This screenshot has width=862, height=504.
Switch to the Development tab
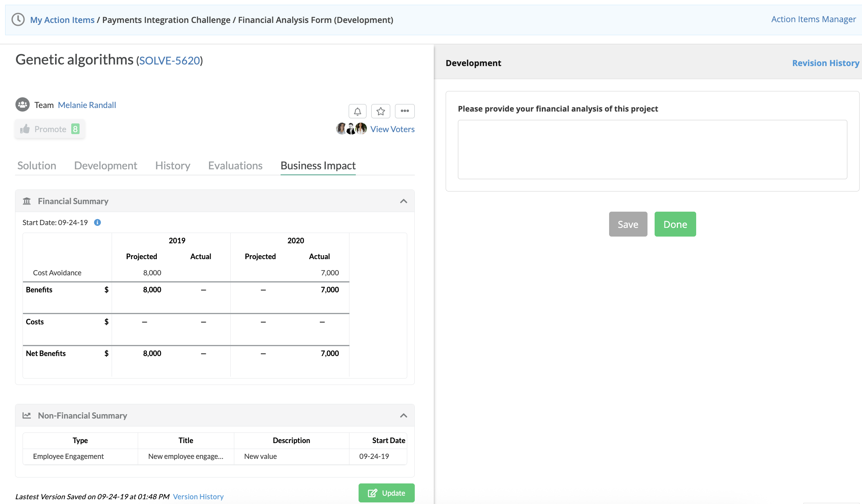[106, 165]
